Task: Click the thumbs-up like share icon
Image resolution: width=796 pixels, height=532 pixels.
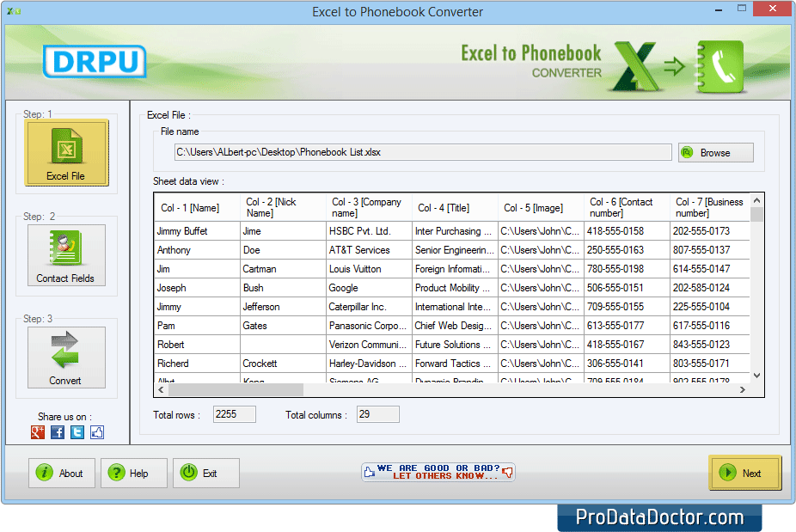Action: tap(97, 432)
